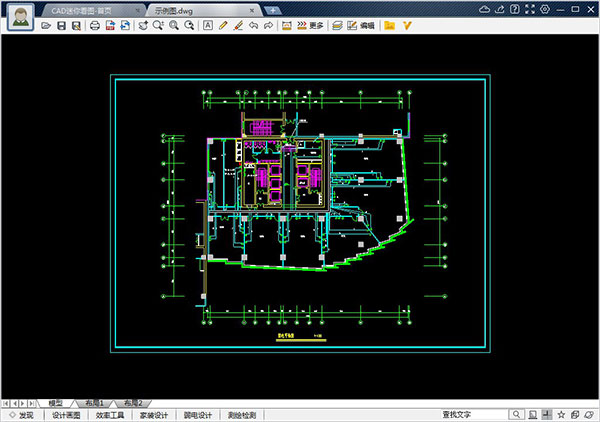Click the yellow V member icon

tap(407, 25)
